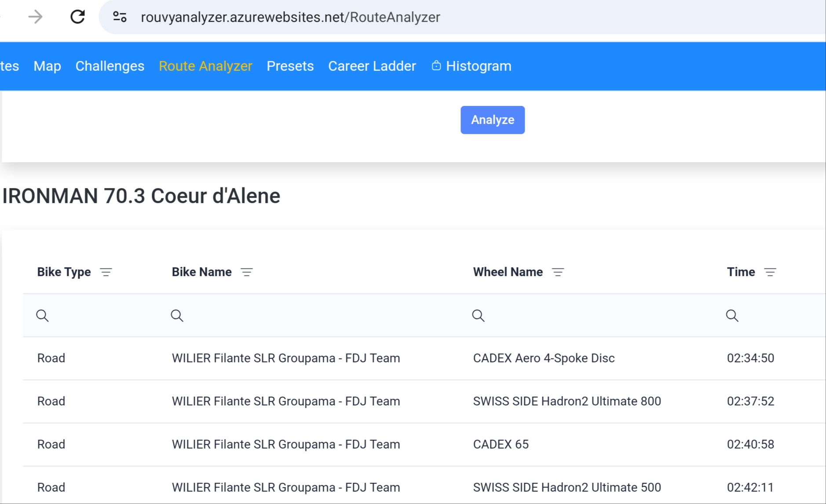
Task: Go to the Presets tab
Action: tap(290, 66)
